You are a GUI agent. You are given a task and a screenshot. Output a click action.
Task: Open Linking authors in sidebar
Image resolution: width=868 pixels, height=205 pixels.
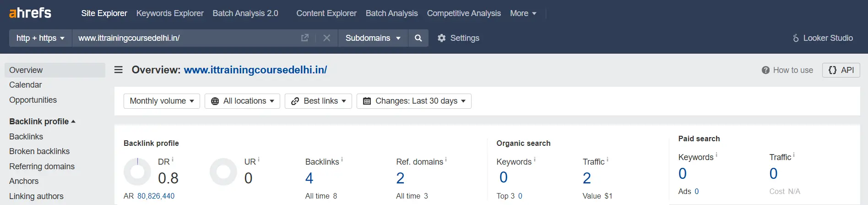click(x=36, y=196)
